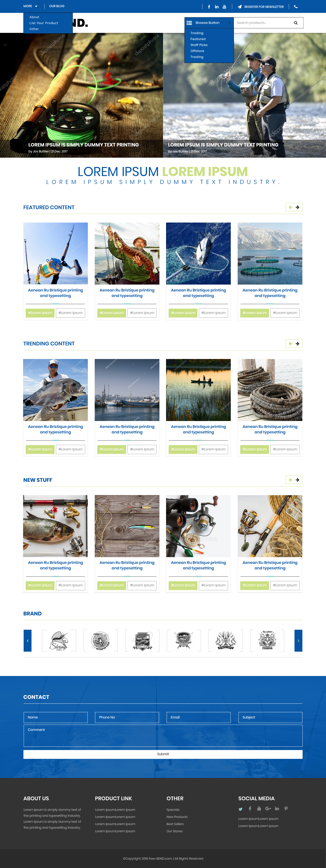
Task: Expand the MORE dropdown menu
Action: pos(30,6)
